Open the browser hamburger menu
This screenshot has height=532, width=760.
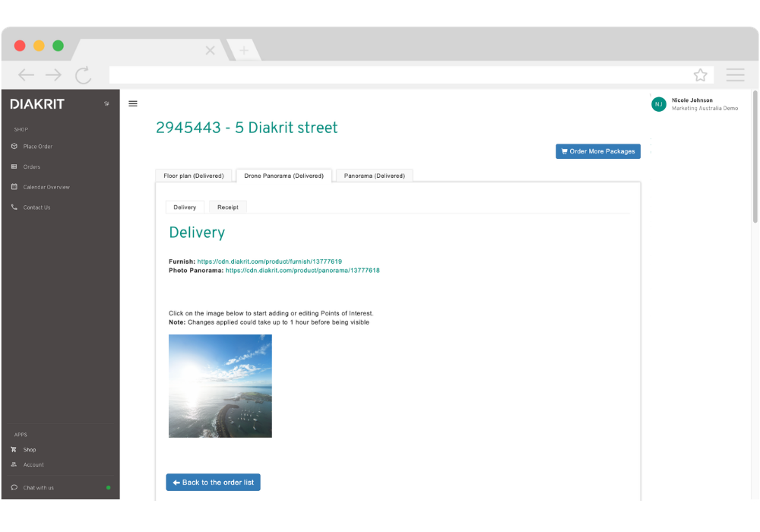point(735,74)
